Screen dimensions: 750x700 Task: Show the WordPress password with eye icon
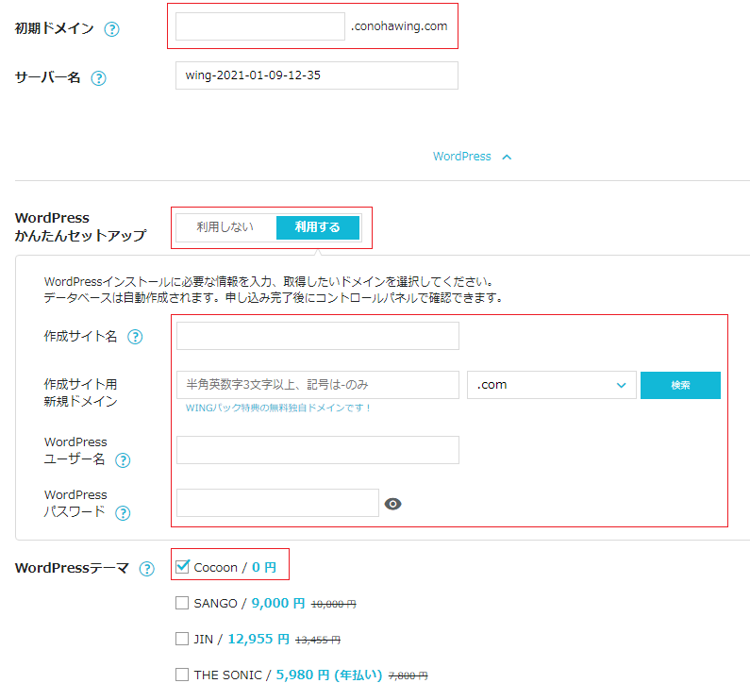click(392, 504)
